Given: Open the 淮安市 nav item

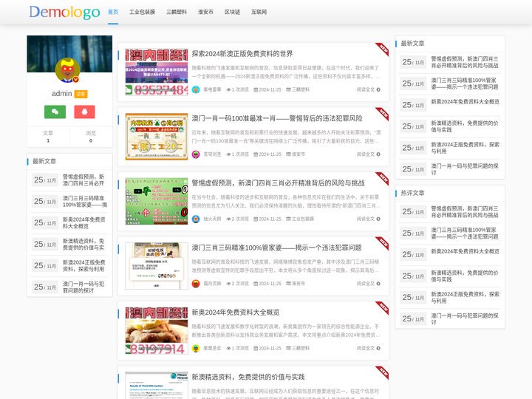Looking at the screenshot, I should click(x=205, y=12).
